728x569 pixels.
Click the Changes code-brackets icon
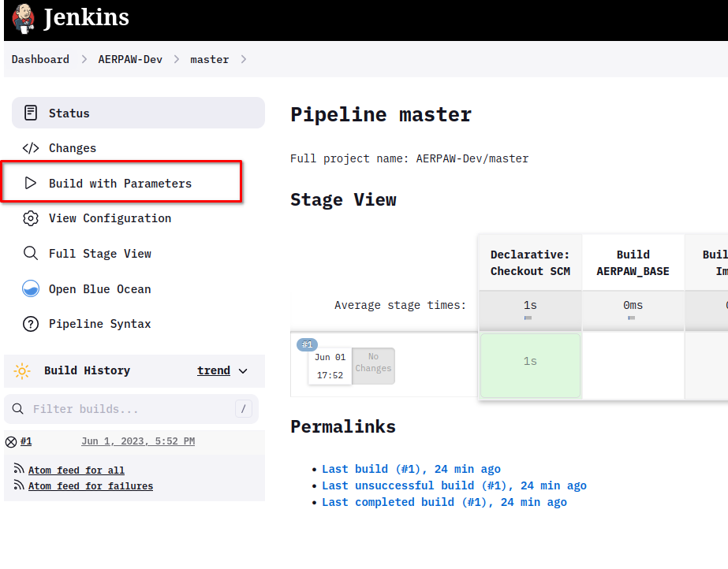[31, 148]
